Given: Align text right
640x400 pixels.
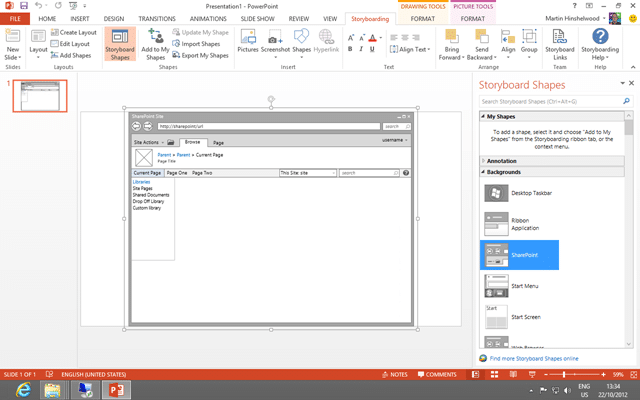Looking at the screenshot, I should pyautogui.click(x=416, y=38).
